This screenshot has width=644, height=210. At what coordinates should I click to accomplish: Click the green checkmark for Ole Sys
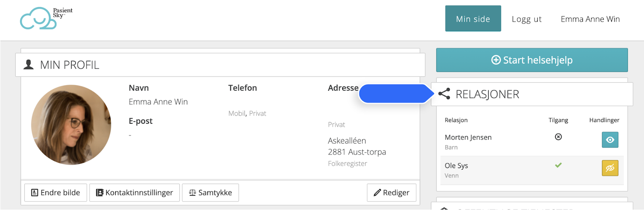click(558, 165)
